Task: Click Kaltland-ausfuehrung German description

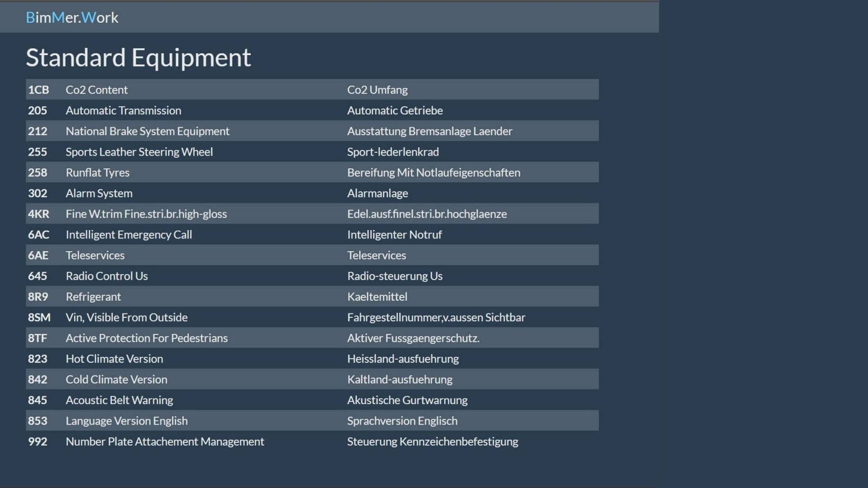Action: (399, 380)
